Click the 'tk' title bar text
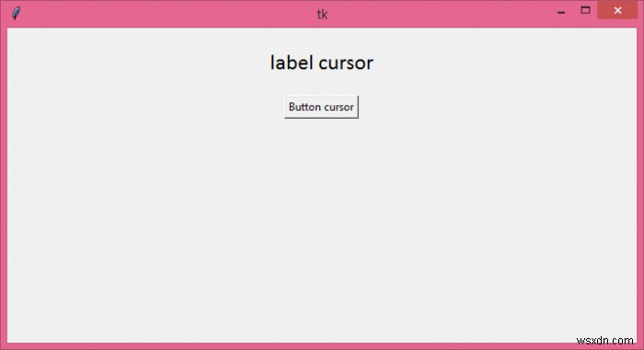 click(x=322, y=15)
